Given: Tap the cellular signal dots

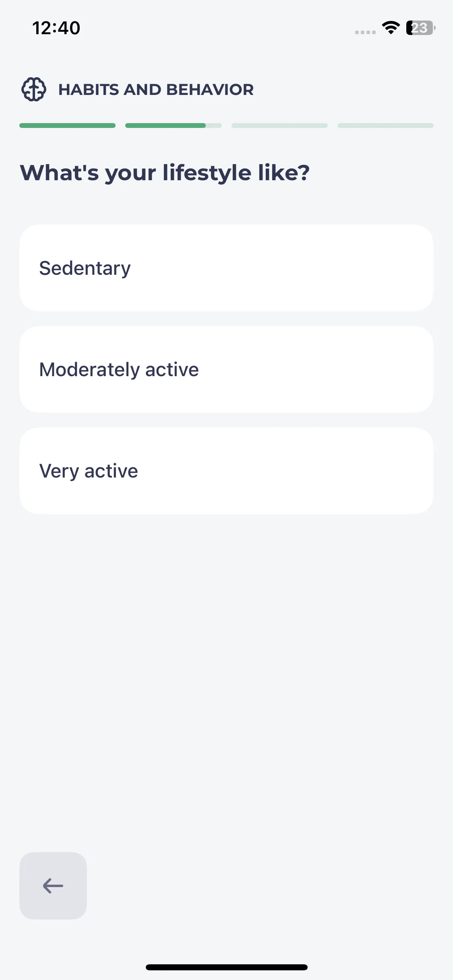Looking at the screenshot, I should (365, 32).
